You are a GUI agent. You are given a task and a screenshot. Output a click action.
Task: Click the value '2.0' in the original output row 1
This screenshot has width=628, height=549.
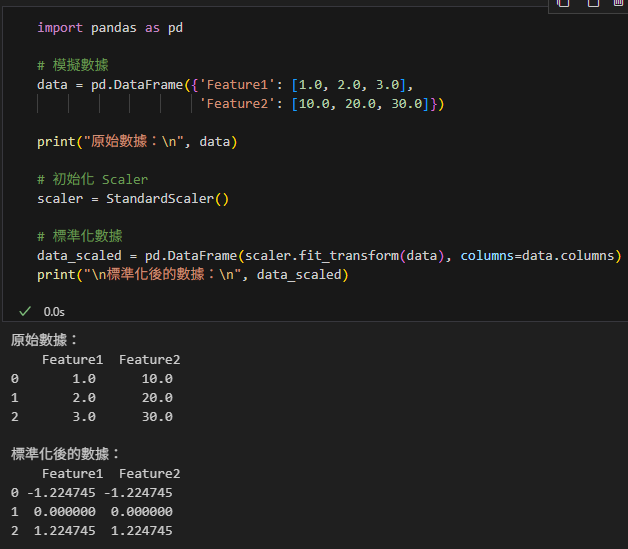pyautogui.click(x=84, y=398)
